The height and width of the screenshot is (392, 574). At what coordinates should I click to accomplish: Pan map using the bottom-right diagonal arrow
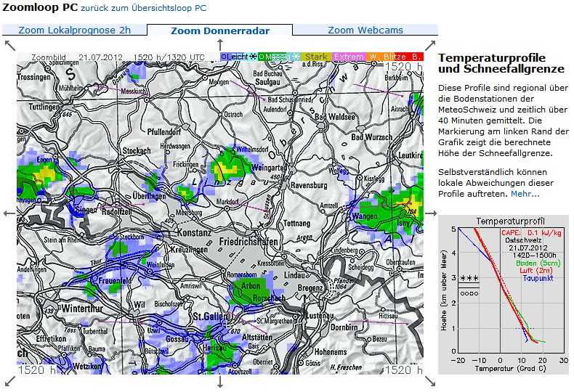pyautogui.click(x=431, y=382)
